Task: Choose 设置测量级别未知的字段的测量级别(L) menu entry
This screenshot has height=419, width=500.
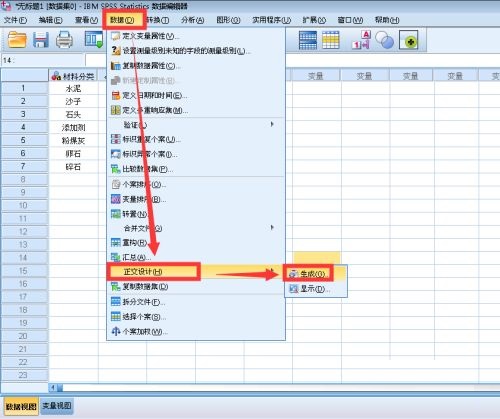Action: 196,51
